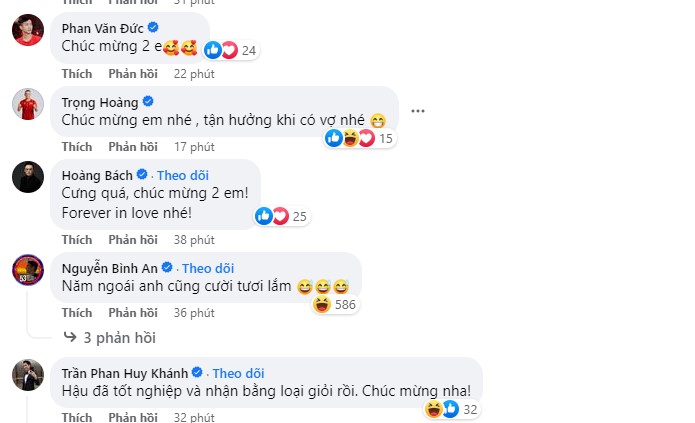Viewport: 695px width, 423px height.
Task: Open the 25 reactions on Hoàng Bách's comment
Action: click(x=282, y=216)
